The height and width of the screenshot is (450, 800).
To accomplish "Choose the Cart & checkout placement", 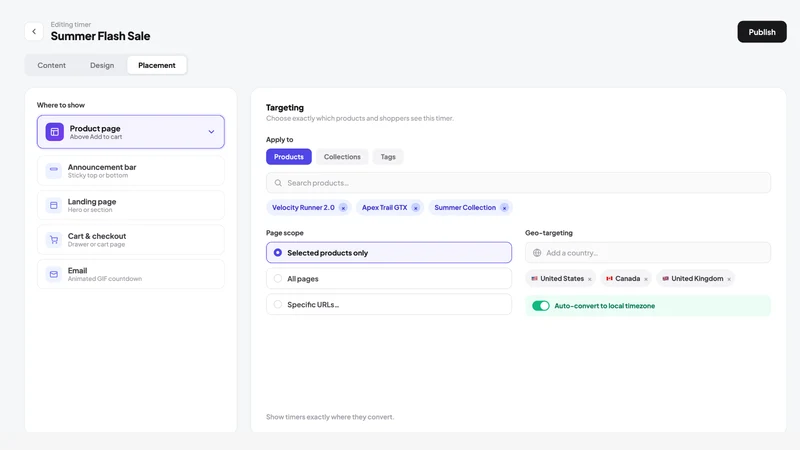I will [131, 240].
